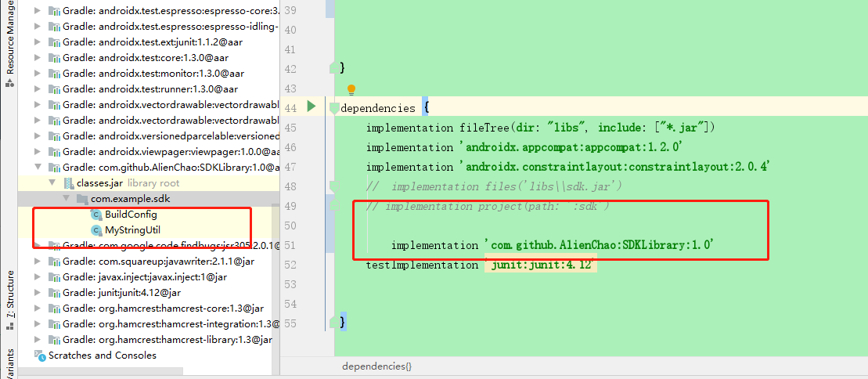This screenshot has height=379, width=868.
Task: Expand the androidx.test:monitor:1.3.0@aar library
Action: pyautogui.click(x=38, y=73)
